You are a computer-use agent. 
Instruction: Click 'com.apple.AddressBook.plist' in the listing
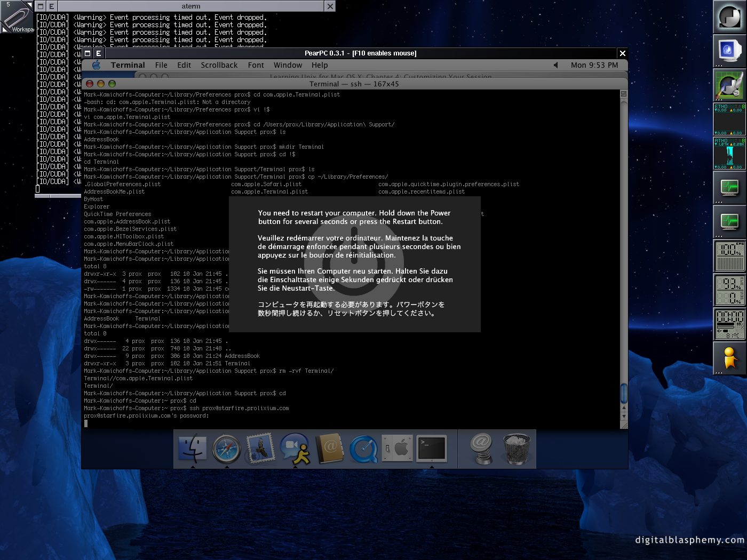click(127, 222)
